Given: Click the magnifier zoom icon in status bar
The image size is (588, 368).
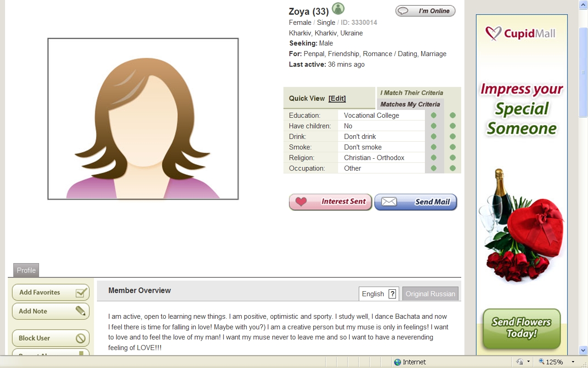Looking at the screenshot, I should tap(542, 362).
